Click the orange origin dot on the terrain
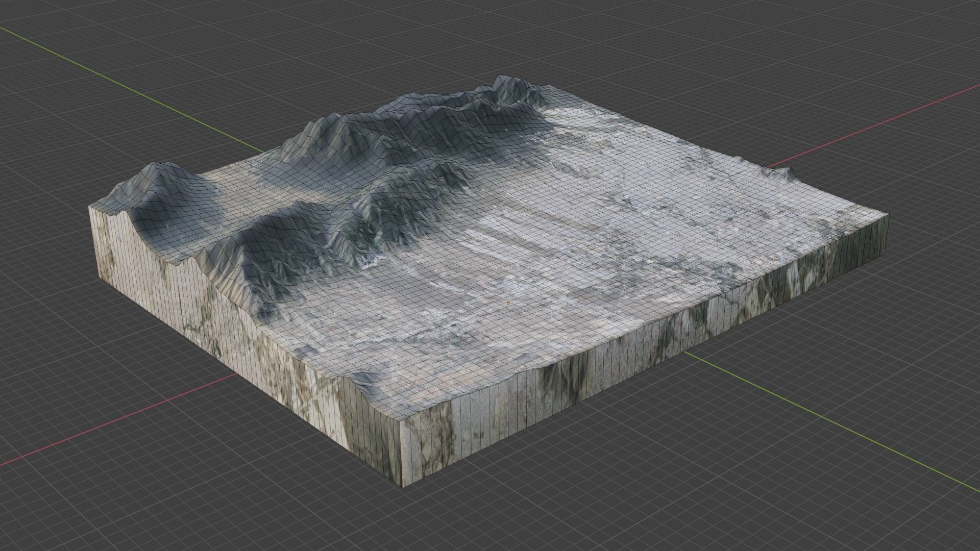Viewport: 980px width, 551px height. (x=508, y=303)
